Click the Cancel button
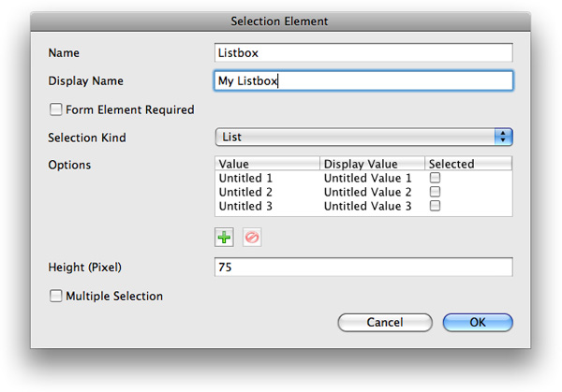Viewport: 562px width, 392px height. click(385, 323)
